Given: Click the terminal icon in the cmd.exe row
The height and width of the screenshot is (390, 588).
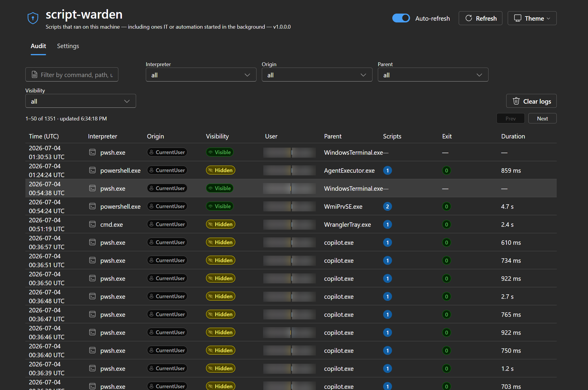Looking at the screenshot, I should click(92, 224).
